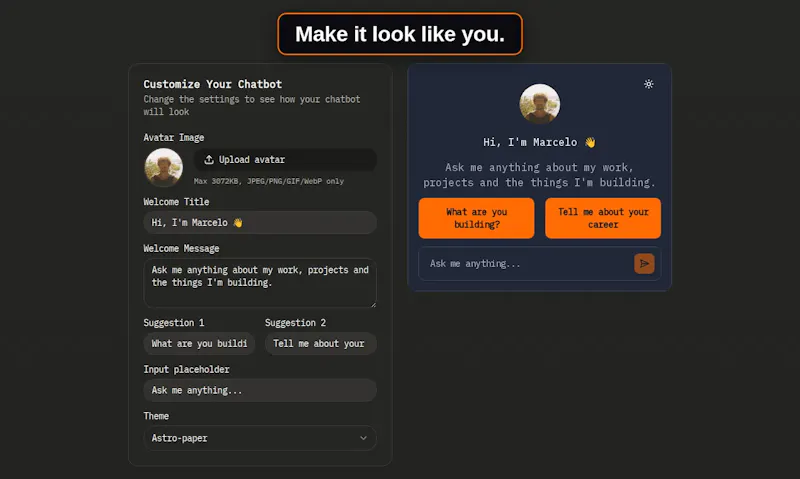Click 'What are you building?' suggestion button
The height and width of the screenshot is (479, 800).
click(x=477, y=218)
